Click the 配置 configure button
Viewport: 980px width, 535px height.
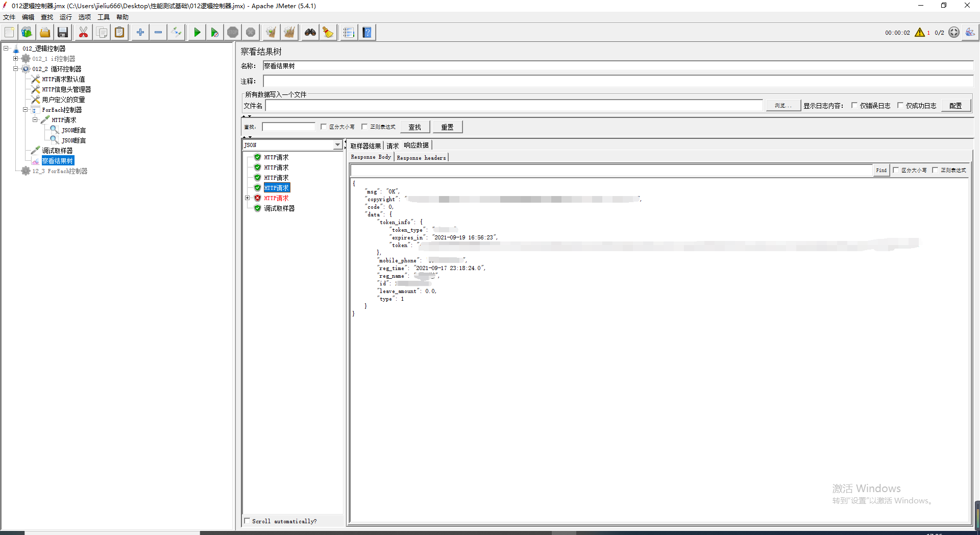click(x=955, y=106)
